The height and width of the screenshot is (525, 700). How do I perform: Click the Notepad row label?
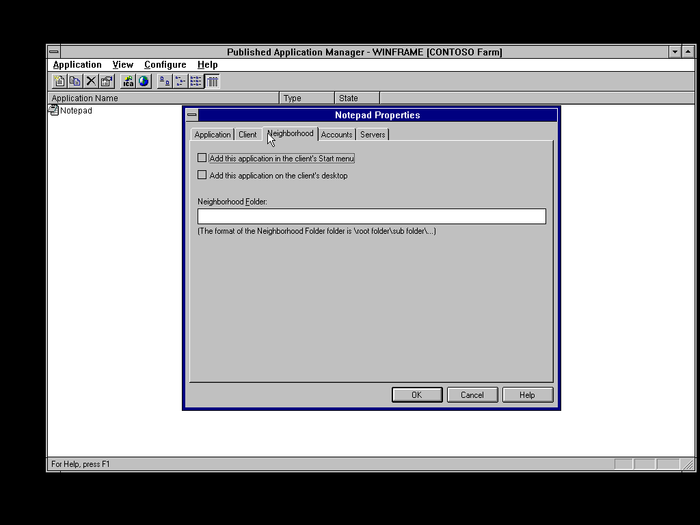pos(76,111)
